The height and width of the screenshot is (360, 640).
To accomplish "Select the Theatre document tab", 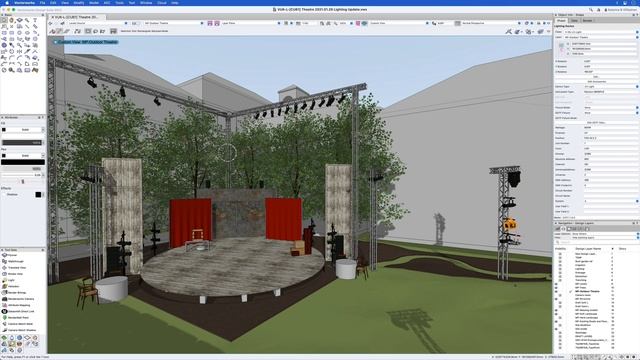I will click(77, 17).
